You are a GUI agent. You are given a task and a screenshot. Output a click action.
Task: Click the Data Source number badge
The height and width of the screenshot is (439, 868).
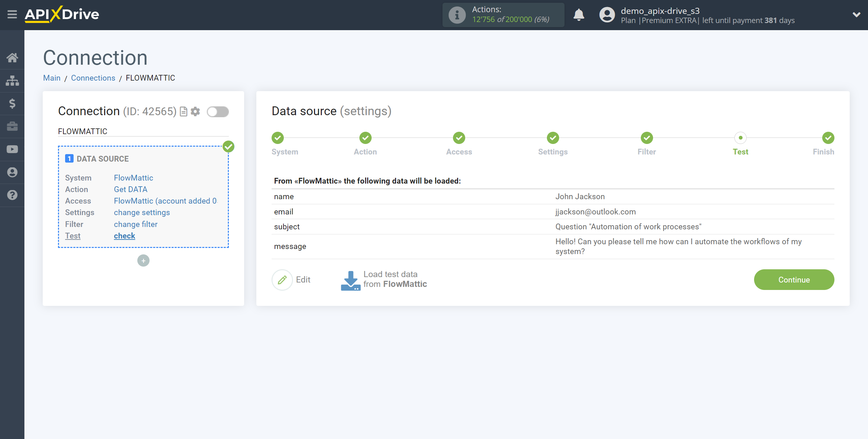point(69,159)
